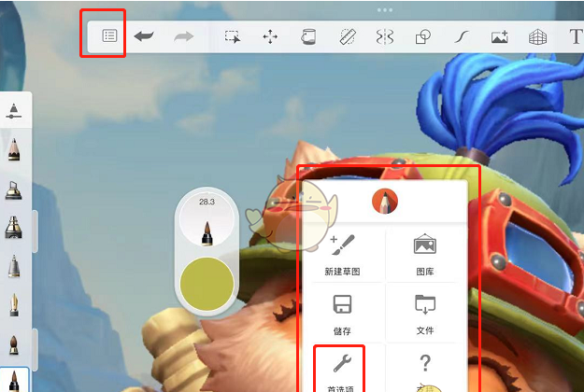The height and width of the screenshot is (392, 584).
Task: Click the three dots above the toolbar
Action: (385, 10)
